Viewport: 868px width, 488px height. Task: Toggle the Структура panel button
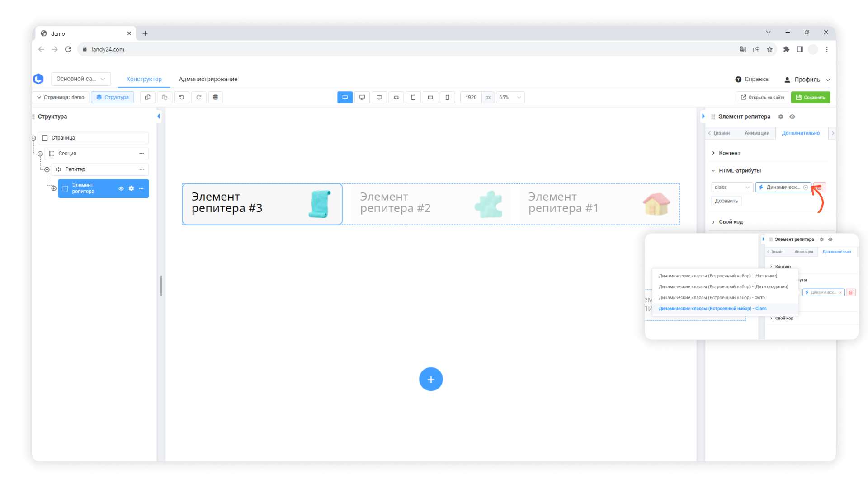point(113,97)
